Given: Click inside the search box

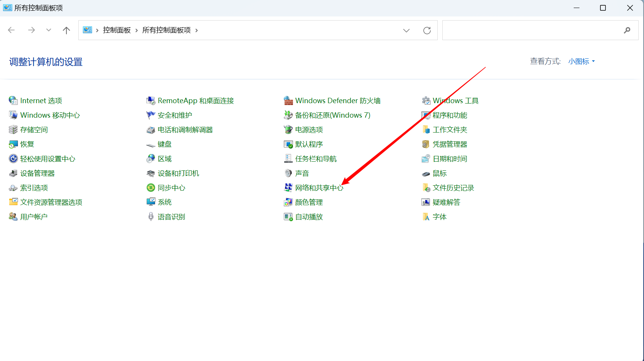Looking at the screenshot, I should 535,30.
